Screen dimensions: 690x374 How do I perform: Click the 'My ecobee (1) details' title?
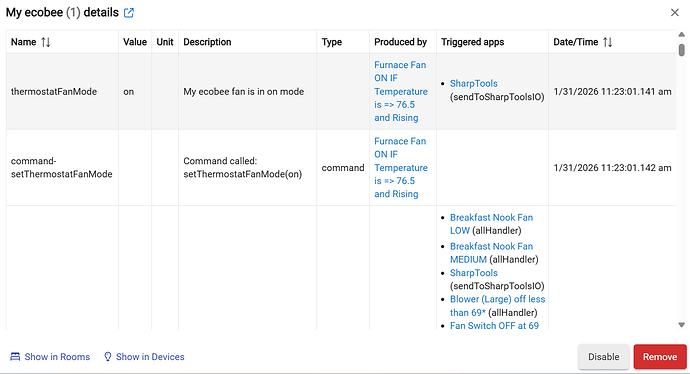coord(62,12)
